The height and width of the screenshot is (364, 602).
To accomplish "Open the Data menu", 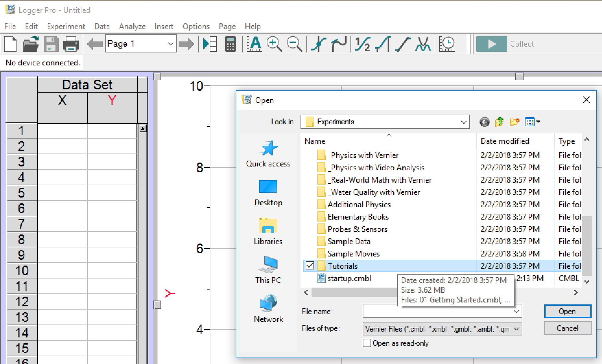I will [102, 26].
